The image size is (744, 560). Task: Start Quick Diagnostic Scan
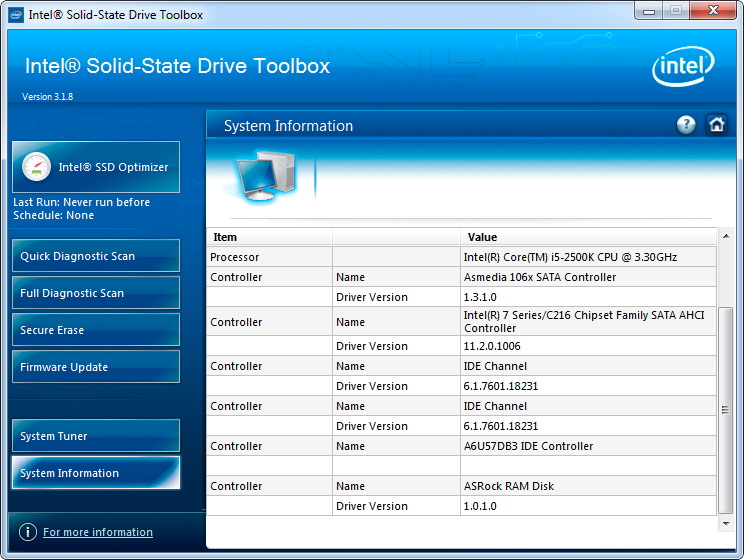[96, 256]
